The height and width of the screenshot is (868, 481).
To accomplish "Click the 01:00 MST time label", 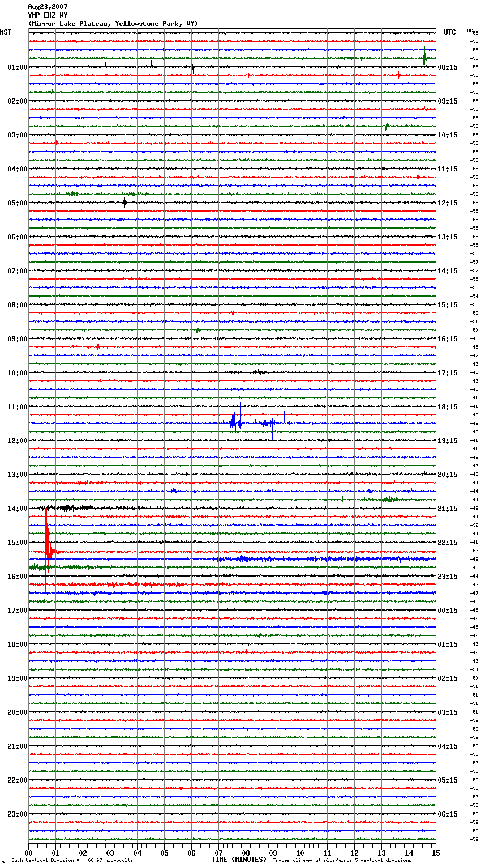I will point(17,67).
